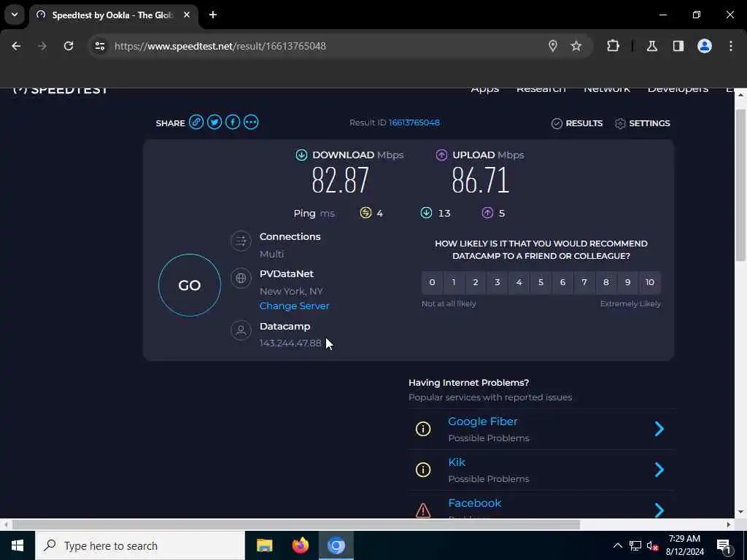Viewport: 747px width, 560px height.
Task: Open the Chrome three-dot menu
Action: click(731, 46)
